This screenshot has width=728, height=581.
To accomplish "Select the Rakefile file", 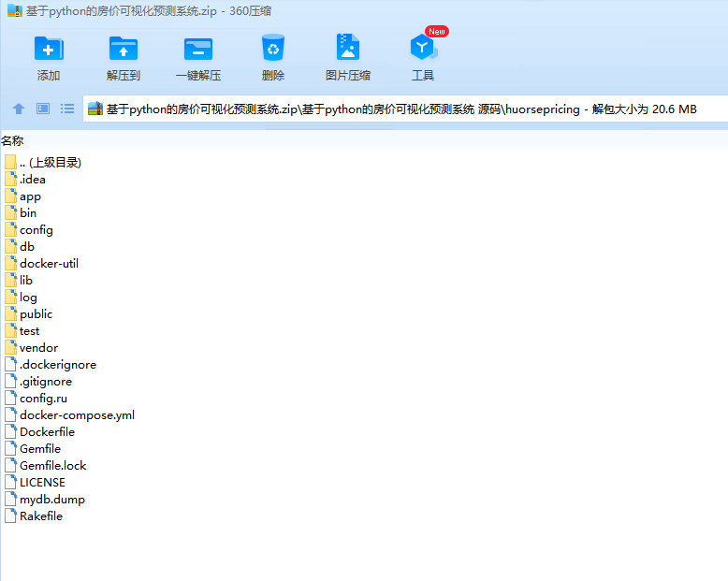I will pos(34,516).
